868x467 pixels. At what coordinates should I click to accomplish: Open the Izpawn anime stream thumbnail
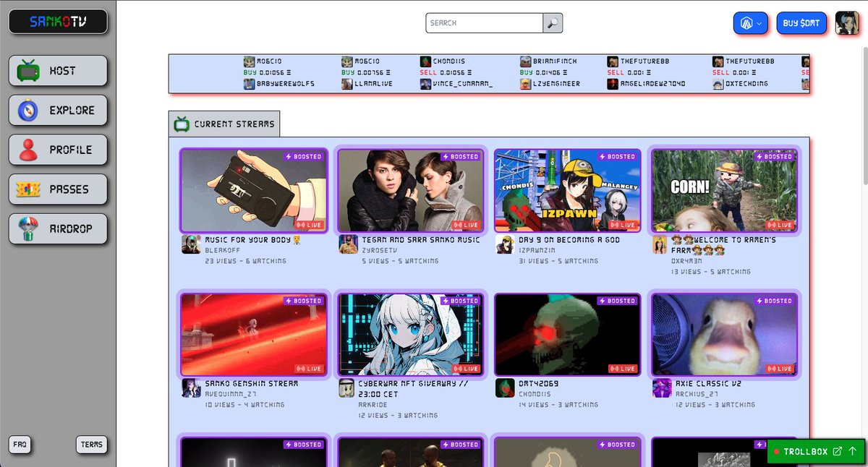(567, 191)
